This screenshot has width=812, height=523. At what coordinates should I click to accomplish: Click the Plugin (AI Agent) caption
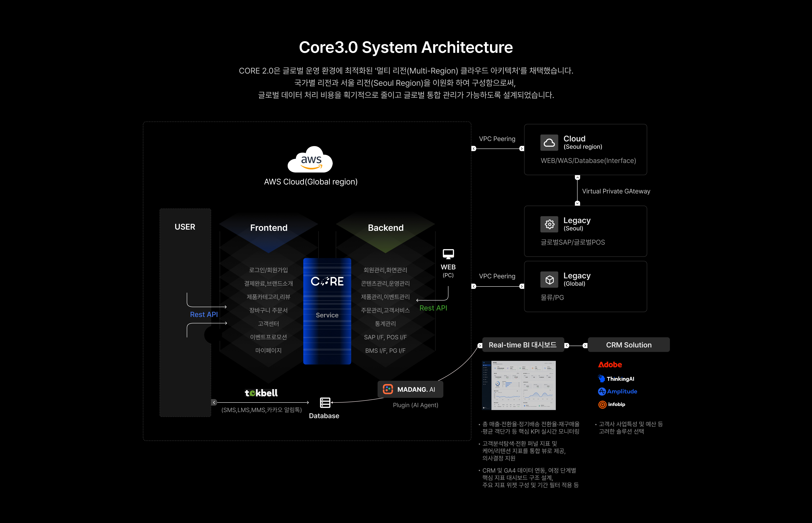415,405
